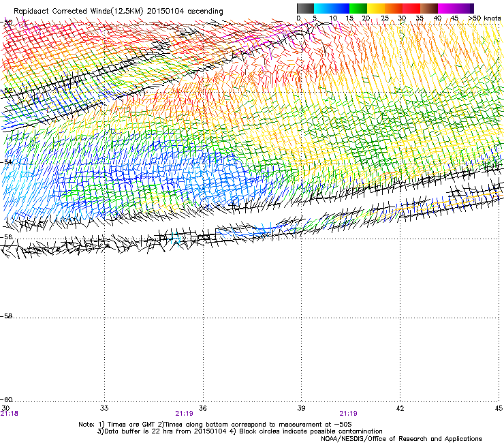Select the -54 latitude axis label
Viewport: 504px width, 443px height.
pyautogui.click(x=6, y=162)
